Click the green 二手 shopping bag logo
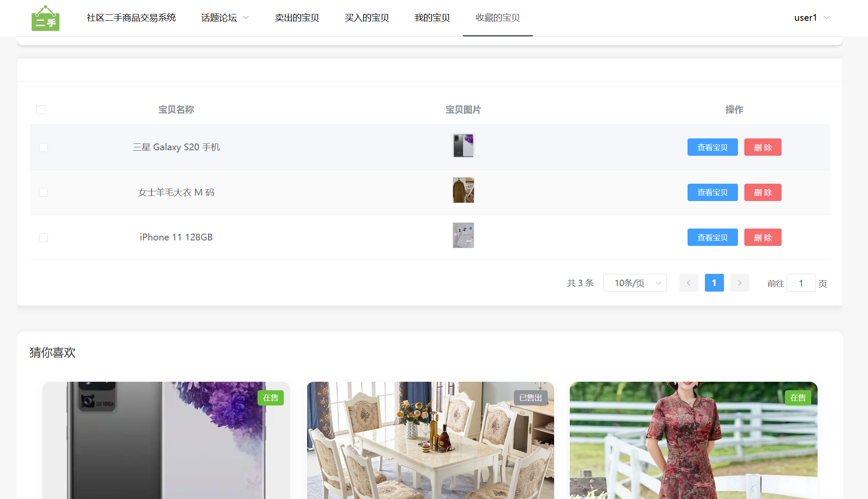 pyautogui.click(x=45, y=18)
